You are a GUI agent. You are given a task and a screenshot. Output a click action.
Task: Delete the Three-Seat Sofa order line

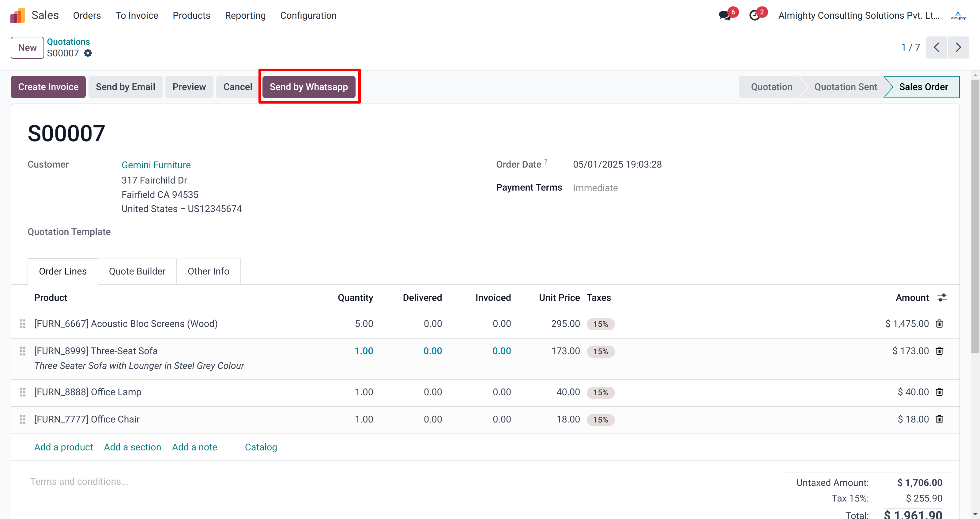pos(939,351)
